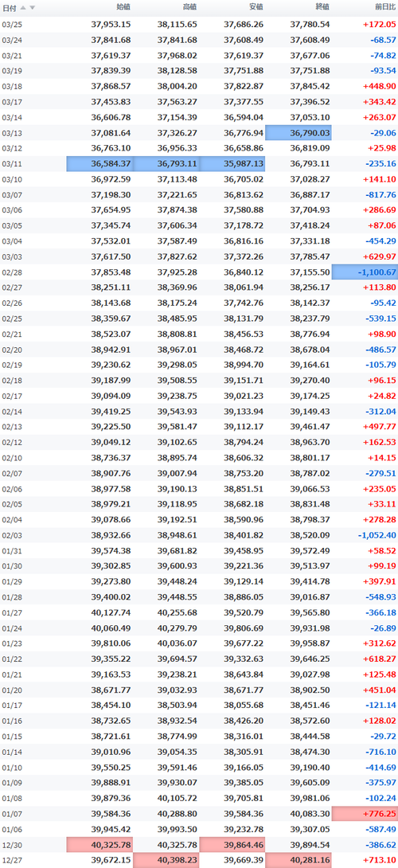Select the closing value 37,845.42
This screenshot has height=868, width=398.
tap(310, 86)
